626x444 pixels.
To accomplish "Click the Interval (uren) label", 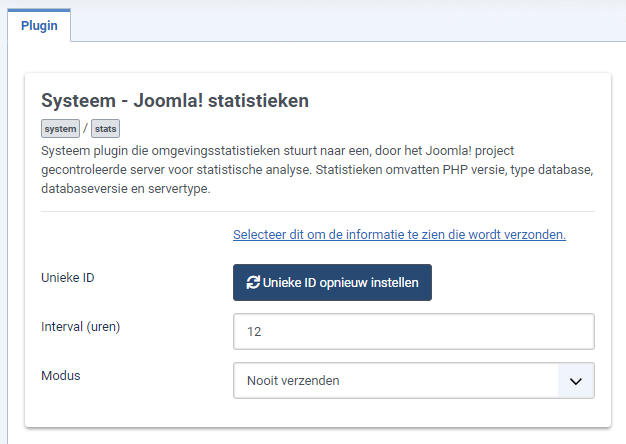I will coord(80,327).
